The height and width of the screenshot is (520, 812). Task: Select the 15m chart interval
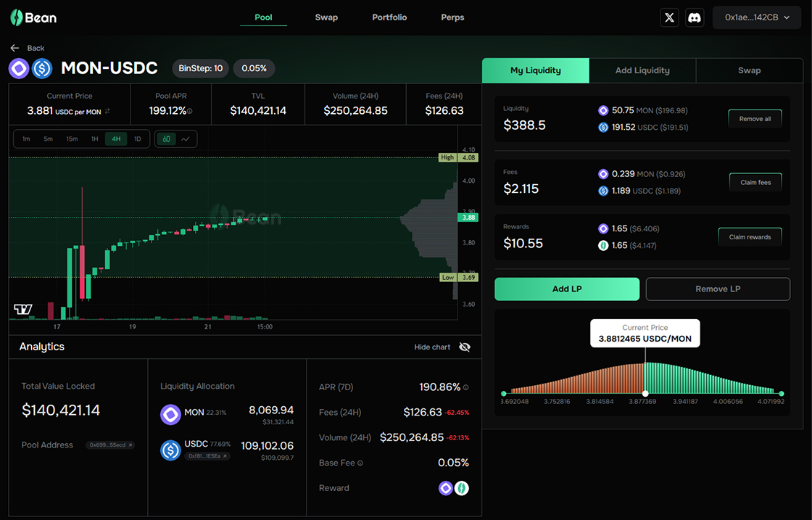pos(72,139)
